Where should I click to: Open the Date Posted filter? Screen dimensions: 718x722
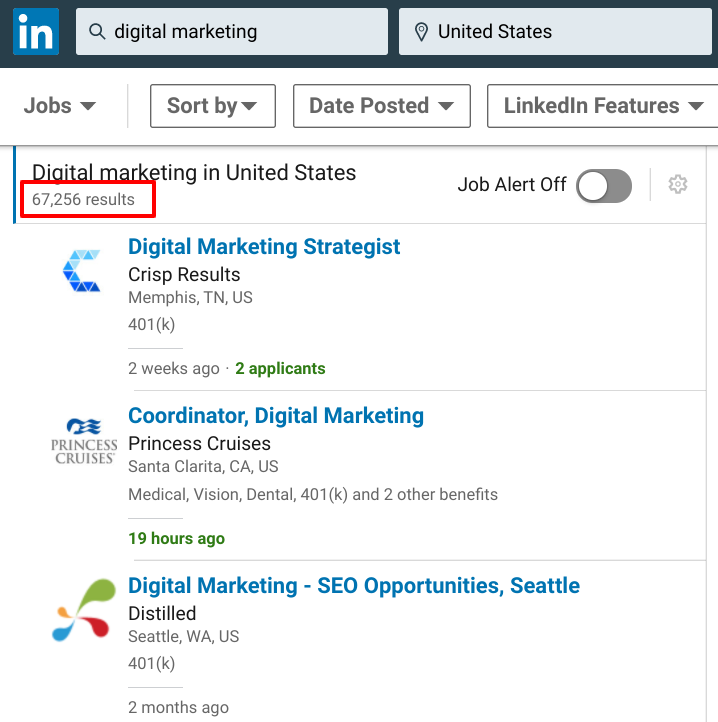pos(381,106)
